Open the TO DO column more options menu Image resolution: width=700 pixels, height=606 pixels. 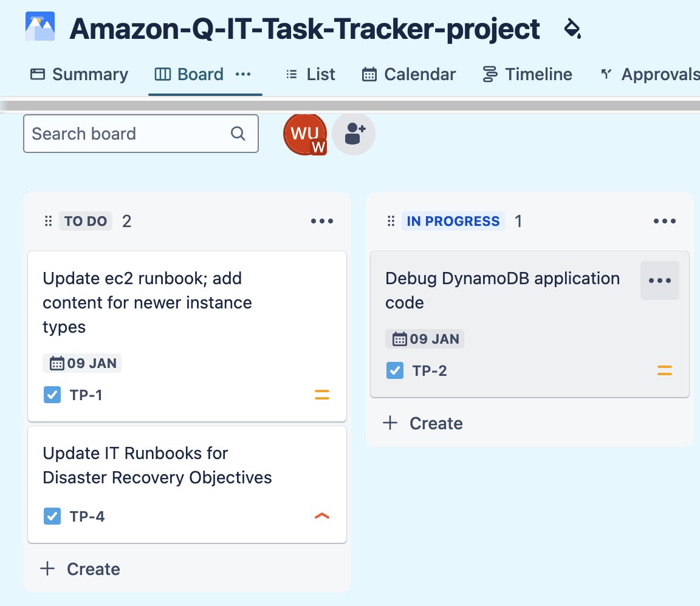tap(322, 221)
